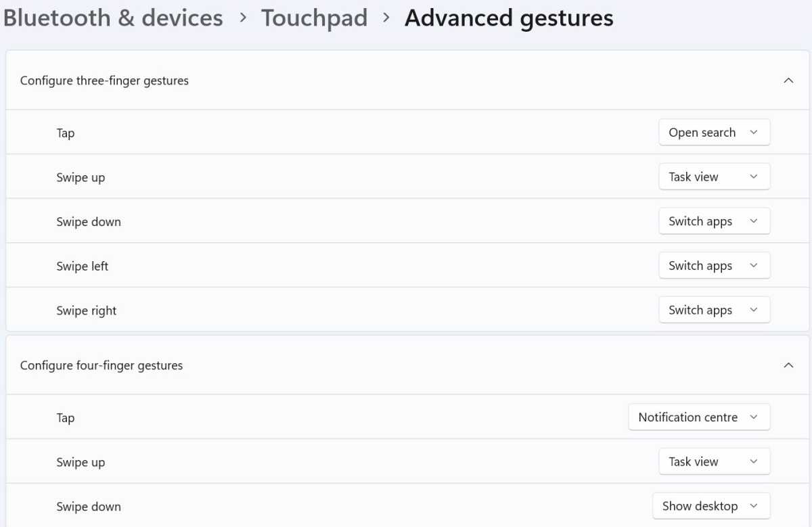Viewport: 812px width, 527px height.
Task: Collapse the three-finger gestures section chevron
Action: point(788,81)
